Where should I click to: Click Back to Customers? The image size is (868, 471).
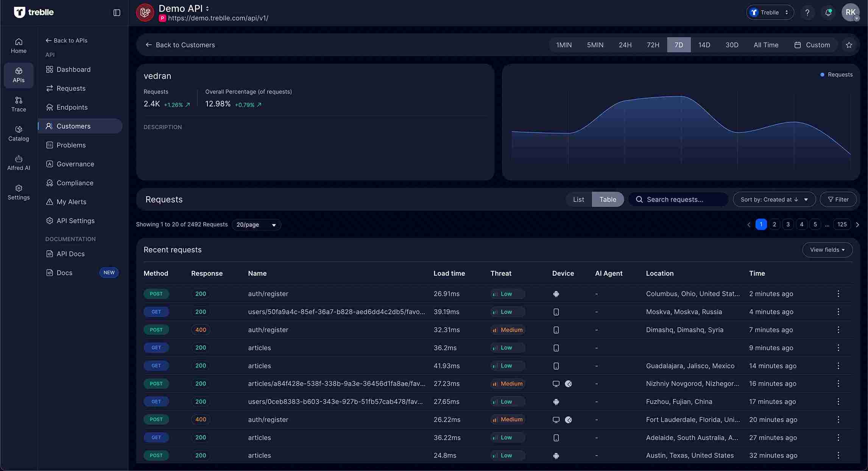(181, 45)
